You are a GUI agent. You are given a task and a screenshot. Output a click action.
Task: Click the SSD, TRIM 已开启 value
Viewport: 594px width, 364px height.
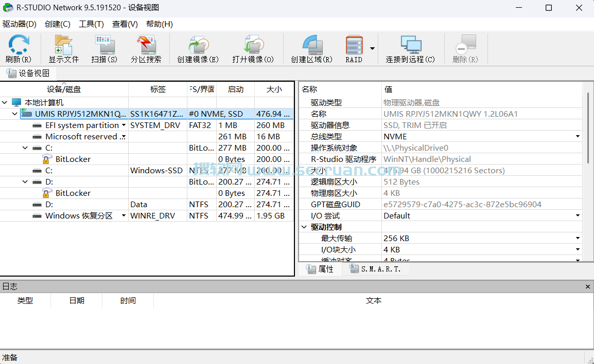415,125
